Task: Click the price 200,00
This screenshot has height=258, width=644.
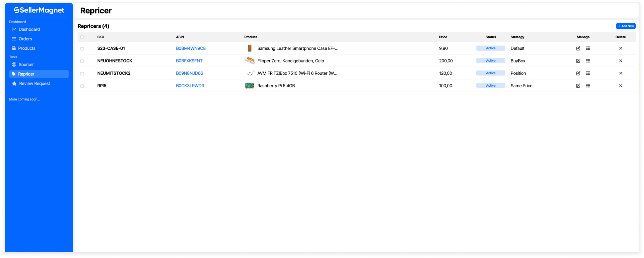Action: click(x=446, y=61)
